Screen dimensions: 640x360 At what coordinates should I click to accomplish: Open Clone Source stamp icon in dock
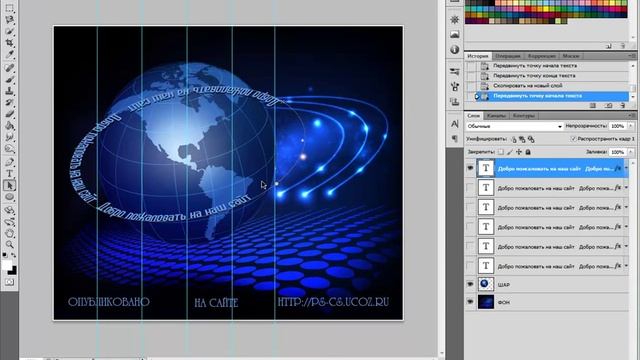point(455,101)
